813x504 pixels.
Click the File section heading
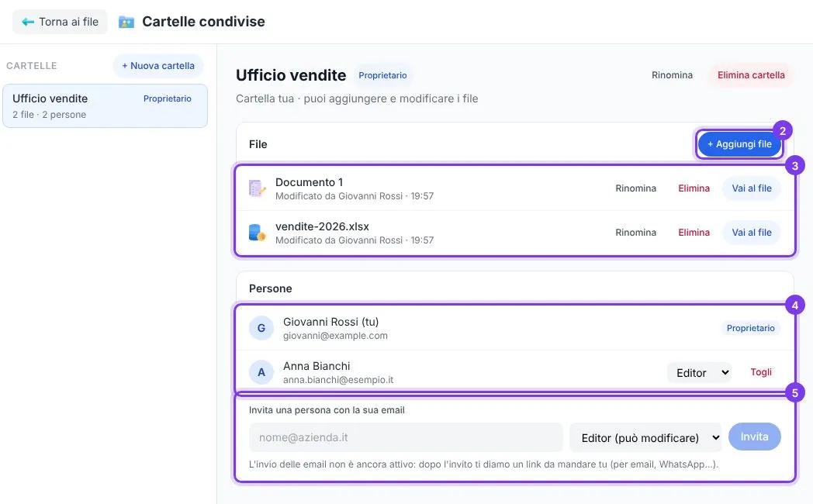click(258, 144)
